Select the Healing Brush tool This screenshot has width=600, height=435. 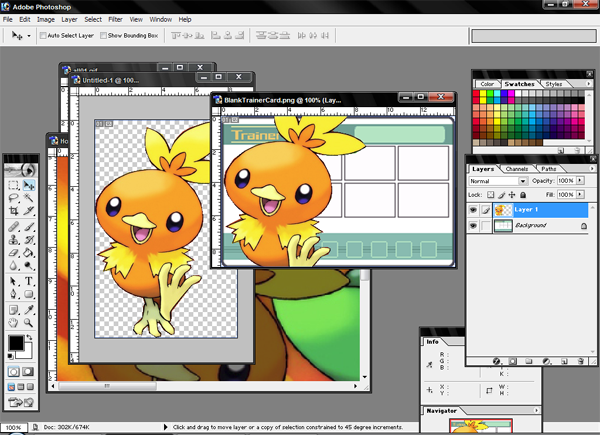(x=14, y=227)
